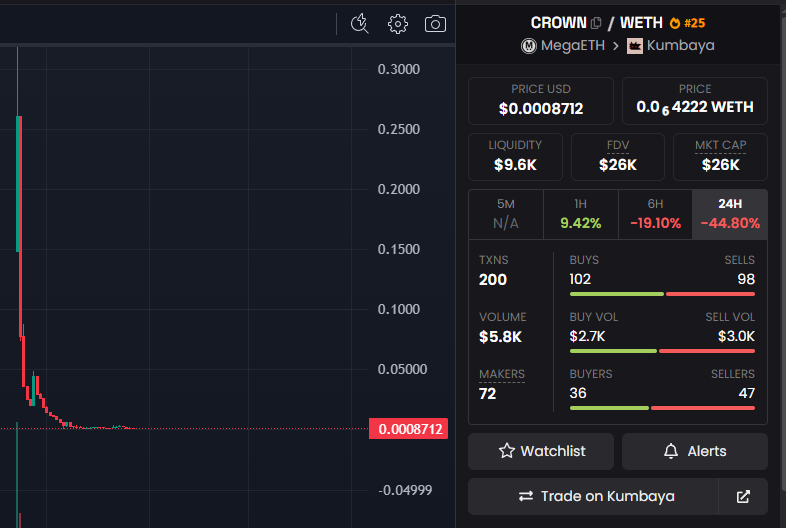Click the SELLS count 98
The image size is (786, 528).
click(x=746, y=279)
